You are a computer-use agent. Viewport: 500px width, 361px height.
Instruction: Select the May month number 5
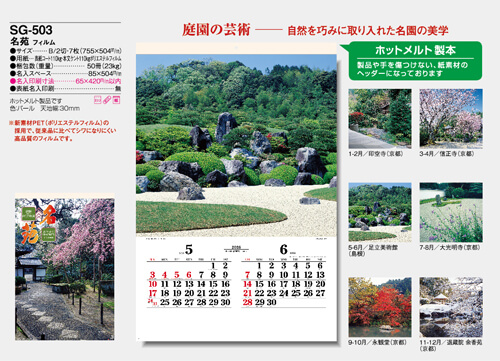pos(189,249)
